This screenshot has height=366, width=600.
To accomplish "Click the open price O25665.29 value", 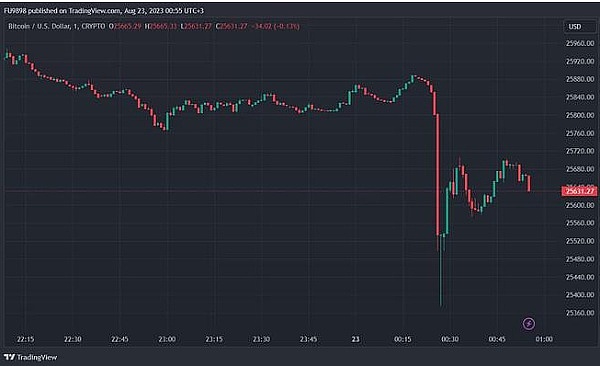I will click(125, 26).
